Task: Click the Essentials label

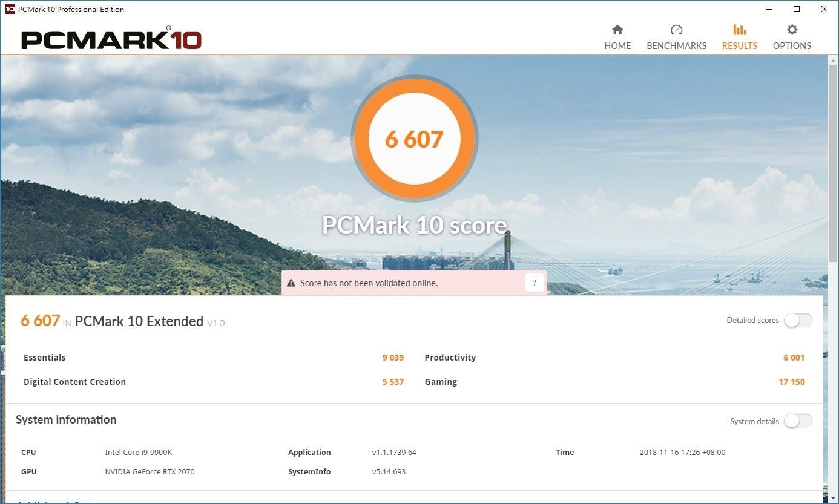Action: coord(44,358)
